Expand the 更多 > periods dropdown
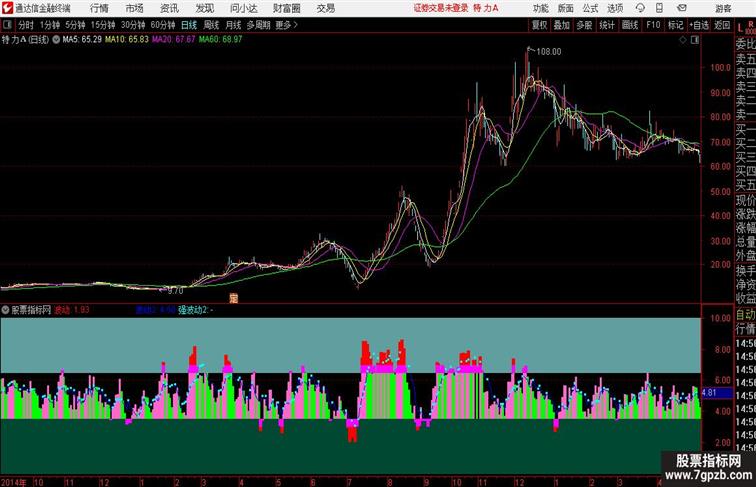This screenshot has height=487, width=756. (287, 25)
